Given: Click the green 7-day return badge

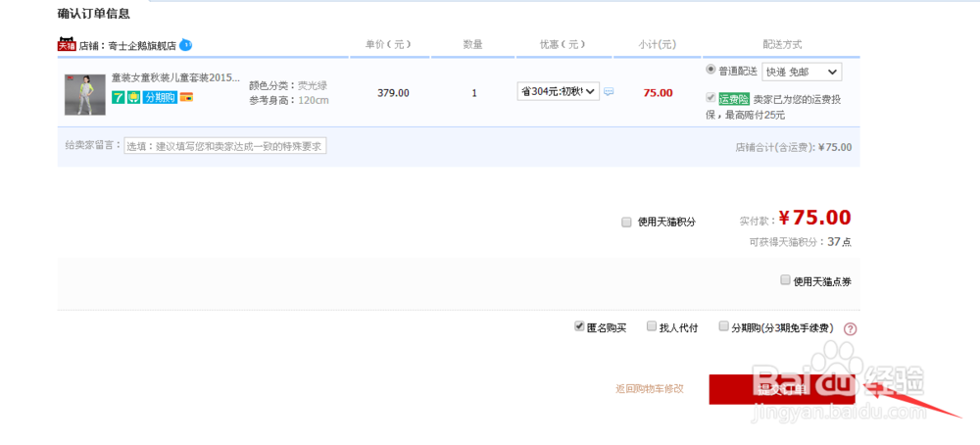Looking at the screenshot, I should (119, 97).
